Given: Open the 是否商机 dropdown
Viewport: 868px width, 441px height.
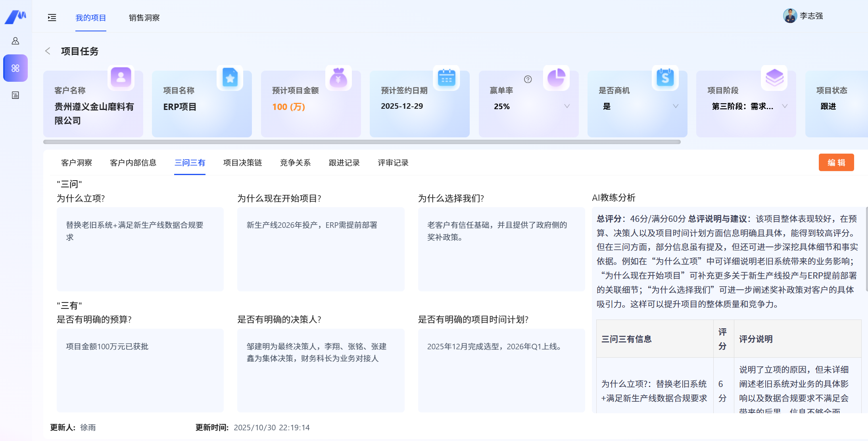Looking at the screenshot, I should pyautogui.click(x=675, y=106).
